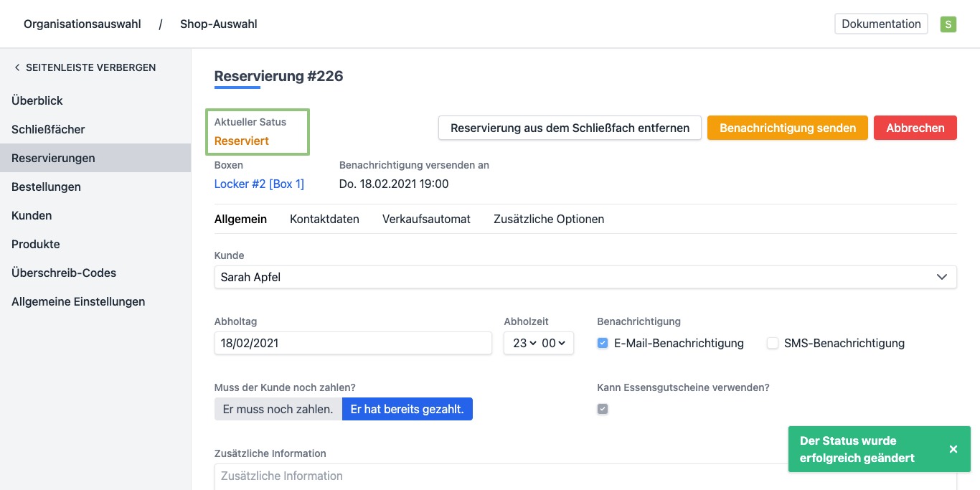This screenshot has width=980, height=490.
Task: Dismiss the green success notification
Action: pos(953,449)
